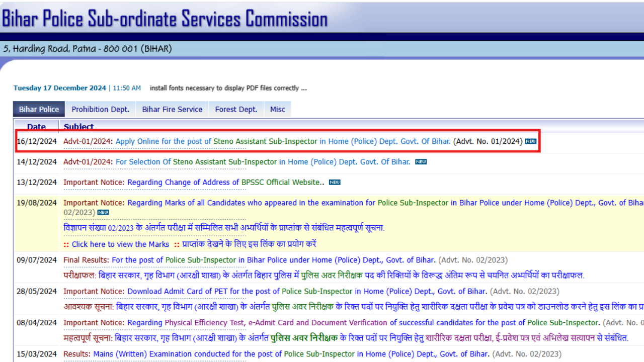Screen dimensions: 644x362
Task: Open Hindi text आवश्यक सूचना: बिहार सरकार
Action: (x=354, y=307)
